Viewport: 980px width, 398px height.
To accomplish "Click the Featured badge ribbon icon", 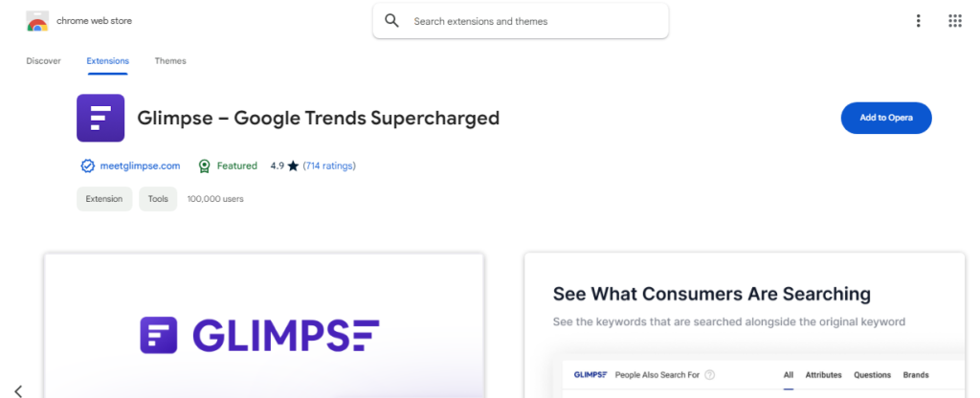I will click(x=204, y=166).
